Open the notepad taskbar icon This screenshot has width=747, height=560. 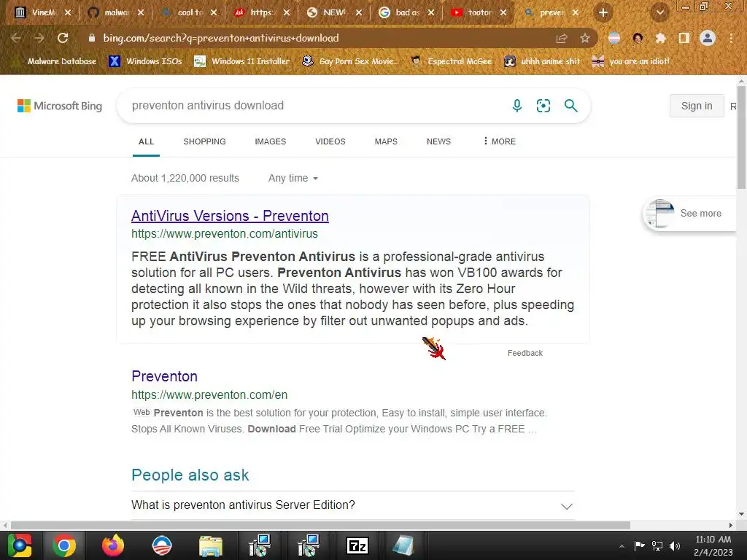click(403, 545)
